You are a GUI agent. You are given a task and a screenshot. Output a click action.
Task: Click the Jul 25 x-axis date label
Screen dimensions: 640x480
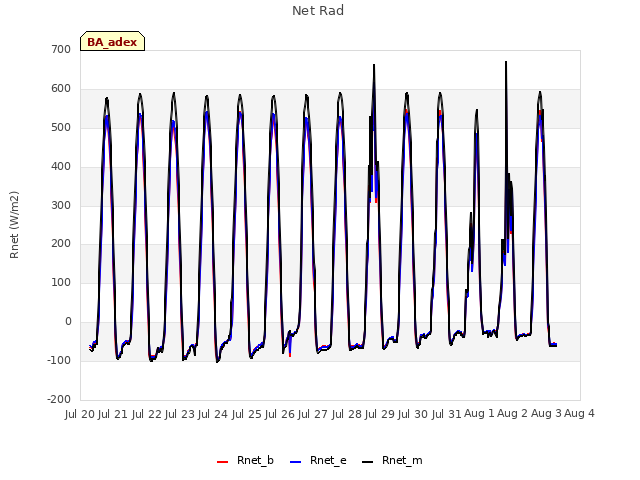pyautogui.click(x=247, y=414)
